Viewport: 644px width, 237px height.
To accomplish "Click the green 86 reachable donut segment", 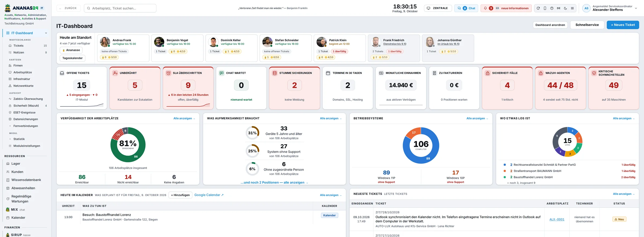I will (x=136, y=156).
